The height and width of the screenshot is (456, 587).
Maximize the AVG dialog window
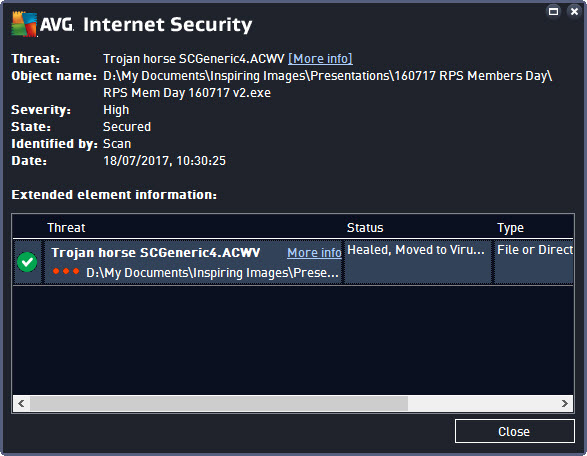click(553, 11)
